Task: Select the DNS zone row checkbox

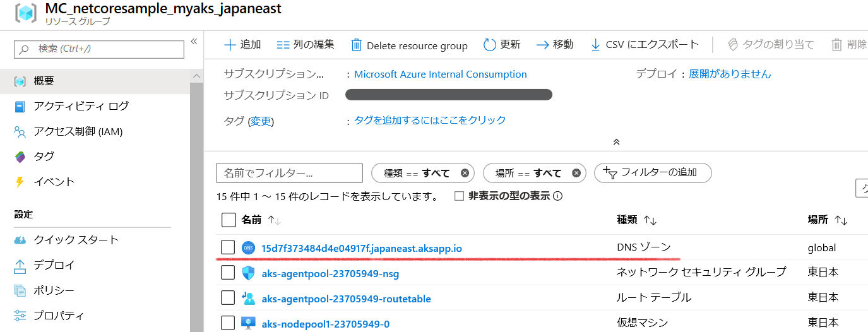Action: point(228,247)
